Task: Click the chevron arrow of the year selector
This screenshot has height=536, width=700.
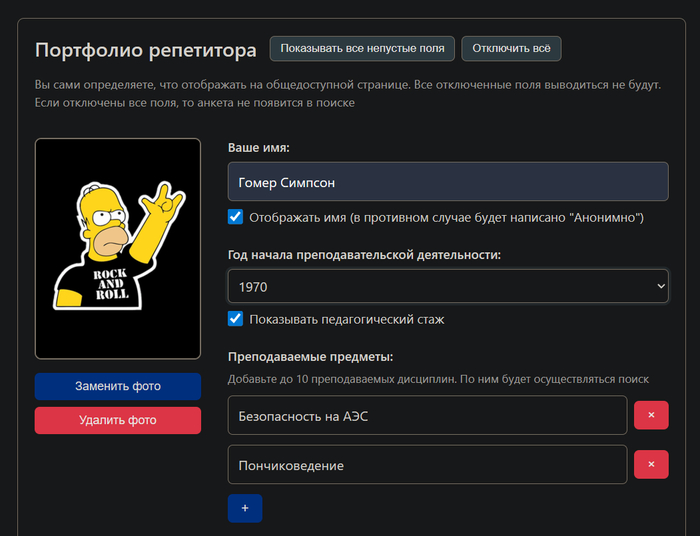Action: [x=659, y=287]
